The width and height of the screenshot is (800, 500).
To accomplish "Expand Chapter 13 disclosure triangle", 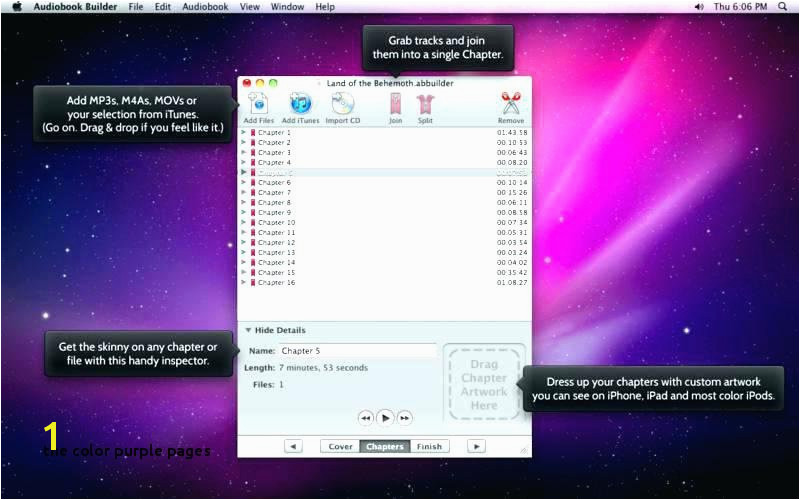I will click(243, 252).
